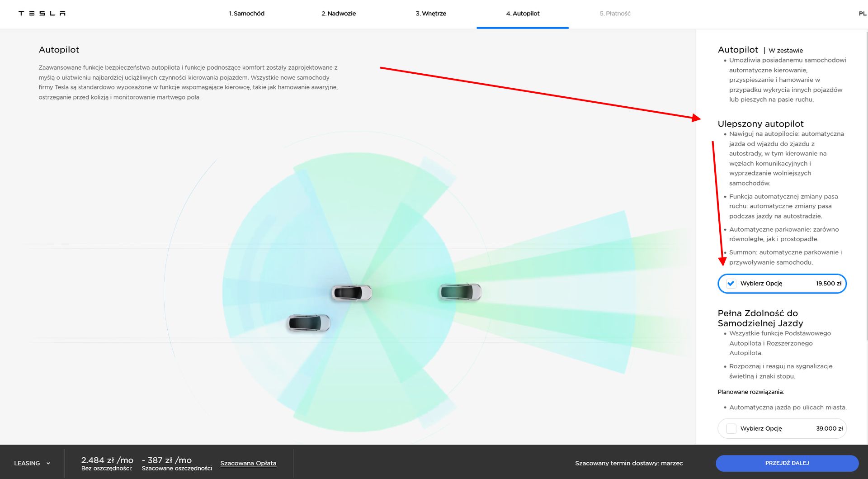Open the Szacowana Opłata link

[248, 463]
